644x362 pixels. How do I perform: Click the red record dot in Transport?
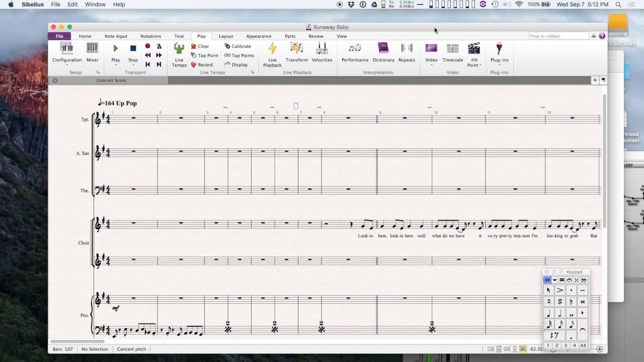pyautogui.click(x=147, y=46)
